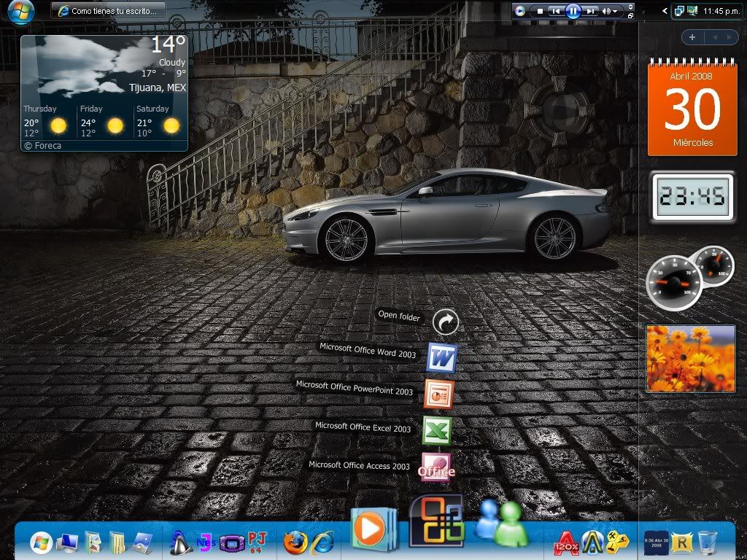Launch Mozilla Firefox from the dock
The image size is (747, 560).
[295, 542]
